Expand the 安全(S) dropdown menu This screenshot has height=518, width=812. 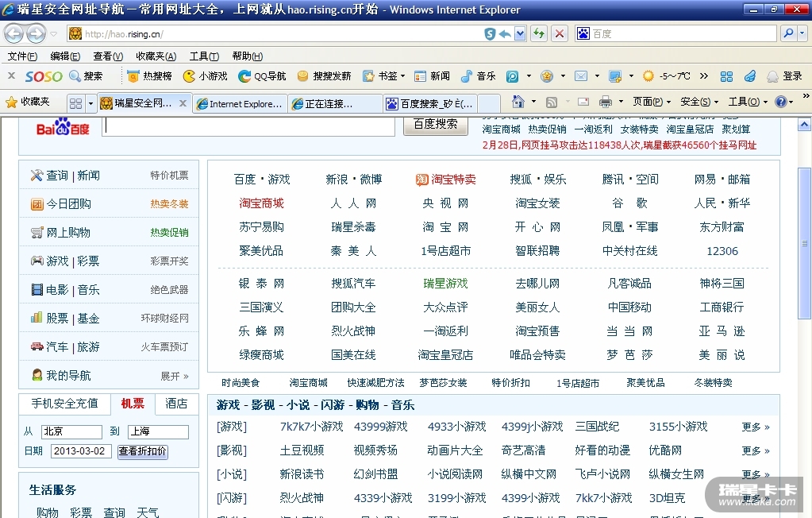point(698,102)
